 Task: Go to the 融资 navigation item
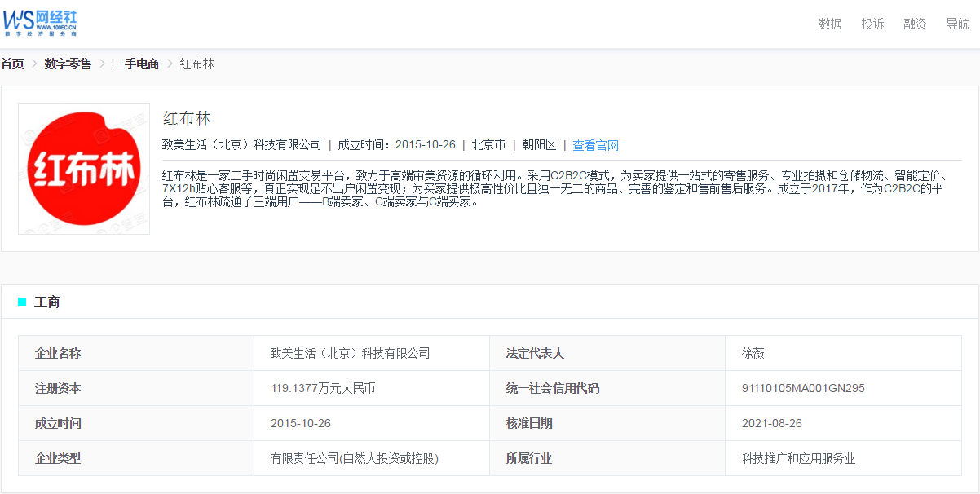(915, 24)
